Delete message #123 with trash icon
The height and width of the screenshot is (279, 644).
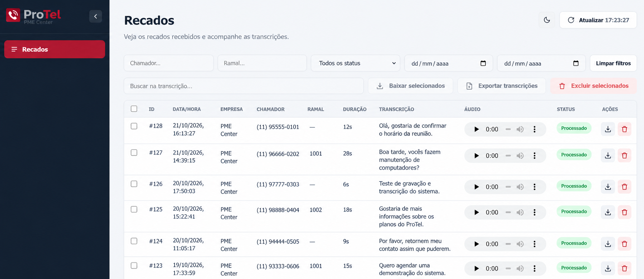click(x=624, y=269)
